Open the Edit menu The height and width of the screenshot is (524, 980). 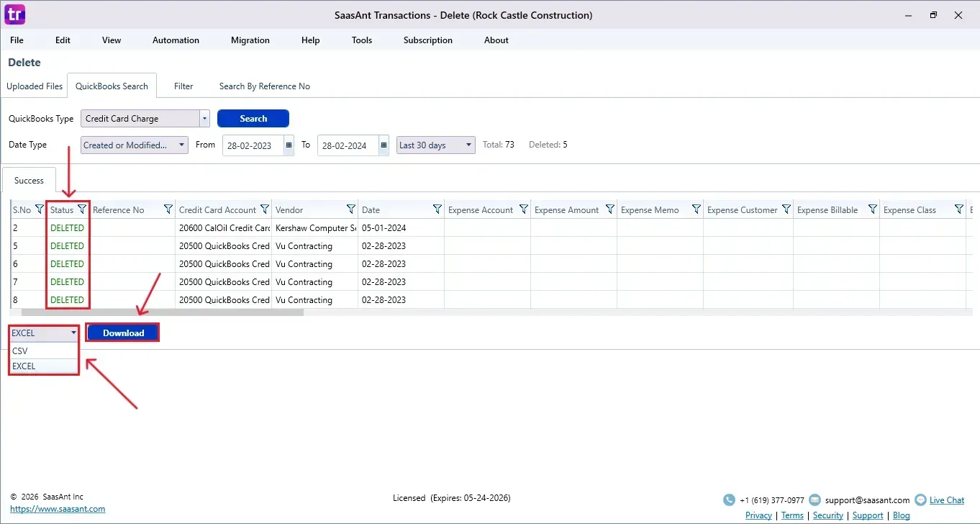click(x=63, y=40)
